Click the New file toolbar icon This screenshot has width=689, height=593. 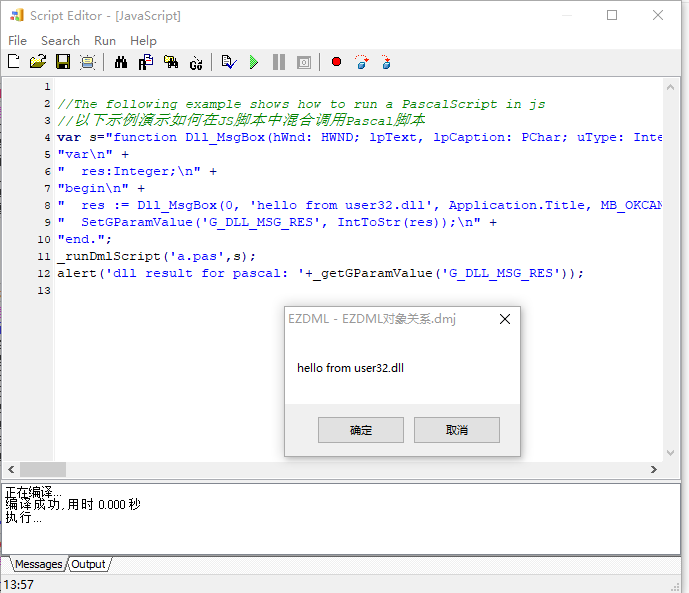point(14,62)
